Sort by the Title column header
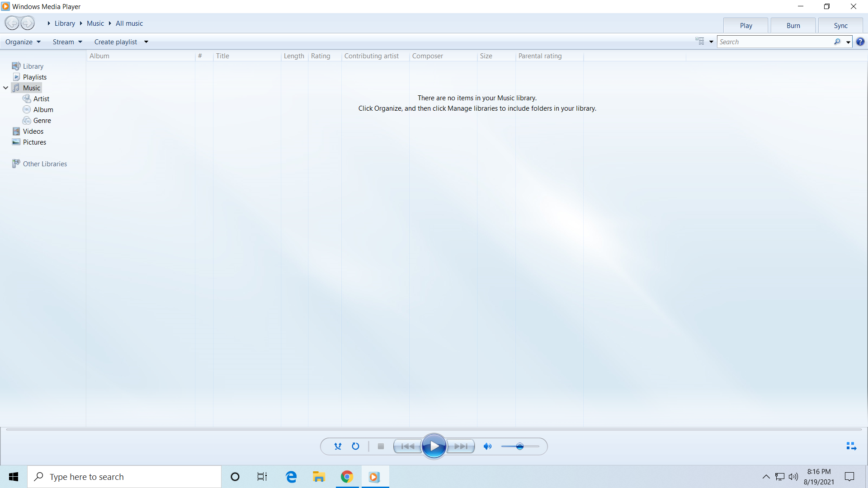The height and width of the screenshot is (488, 868). (247, 56)
